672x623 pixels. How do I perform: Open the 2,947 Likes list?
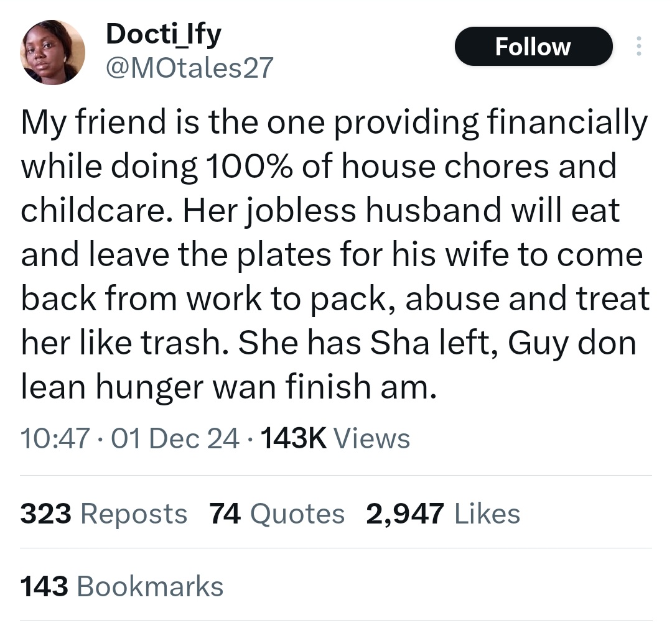442,514
